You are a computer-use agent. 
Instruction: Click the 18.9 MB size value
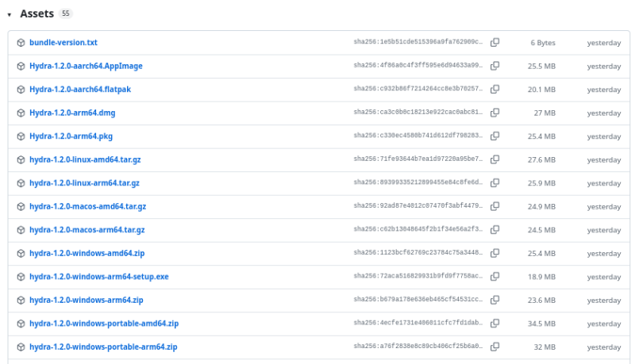point(541,277)
